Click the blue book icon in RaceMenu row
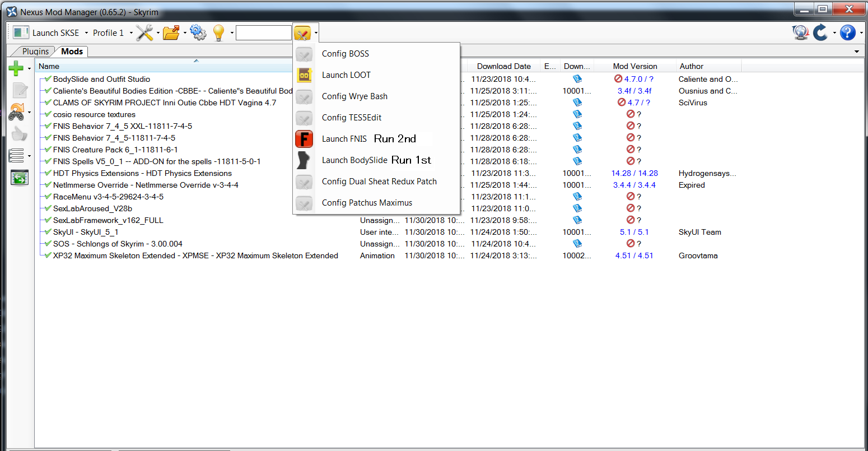The height and width of the screenshot is (451, 868). [x=577, y=197]
